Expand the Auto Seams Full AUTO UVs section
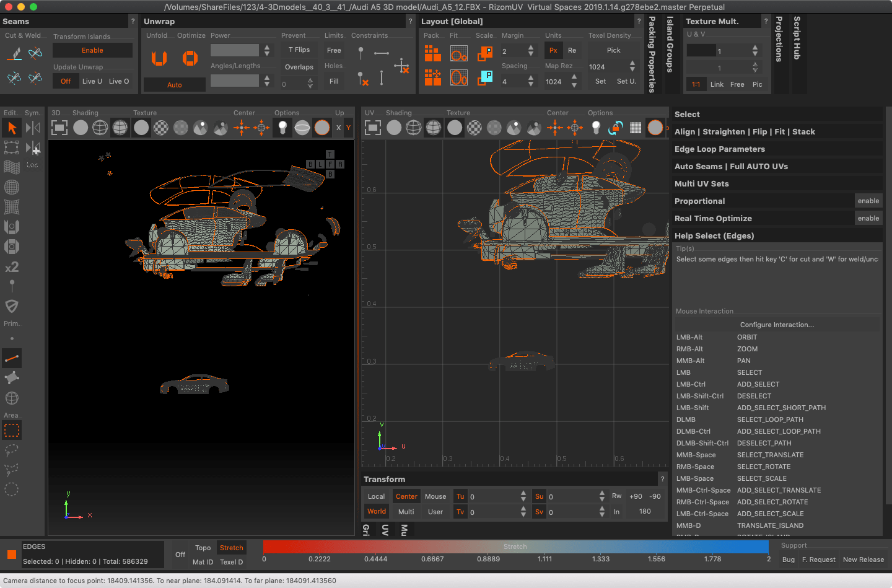 (731, 167)
